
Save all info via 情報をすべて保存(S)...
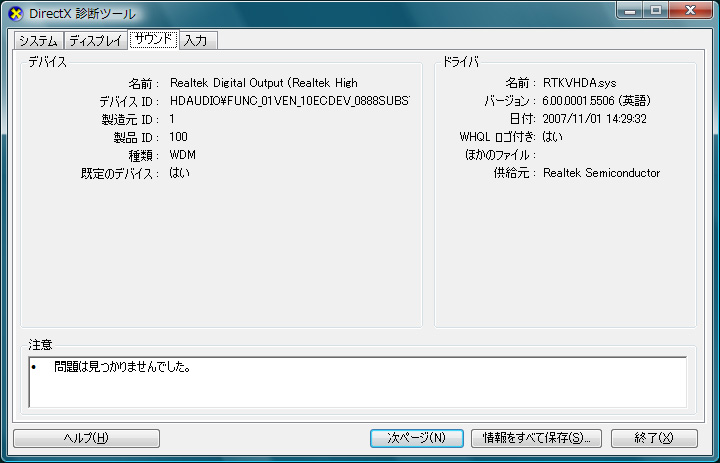click(537, 438)
